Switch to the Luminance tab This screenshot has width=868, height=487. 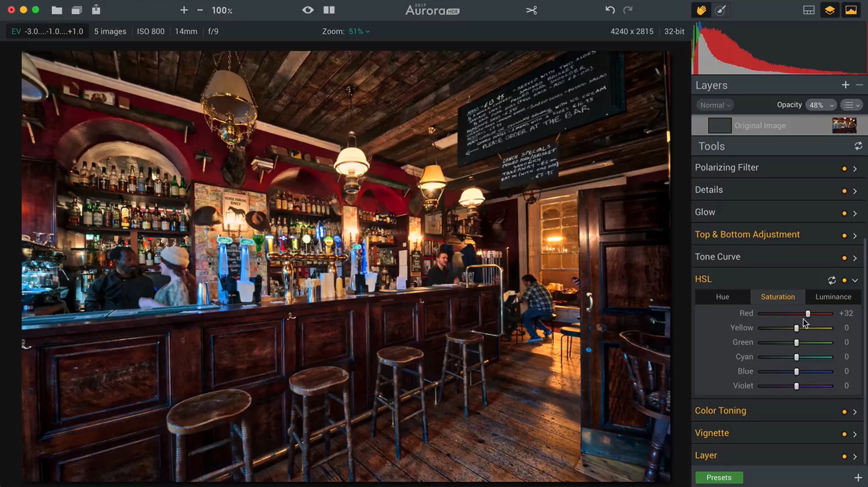point(833,297)
